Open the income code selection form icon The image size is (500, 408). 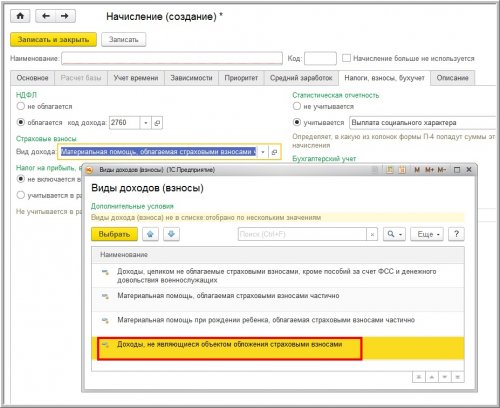pos(157,123)
